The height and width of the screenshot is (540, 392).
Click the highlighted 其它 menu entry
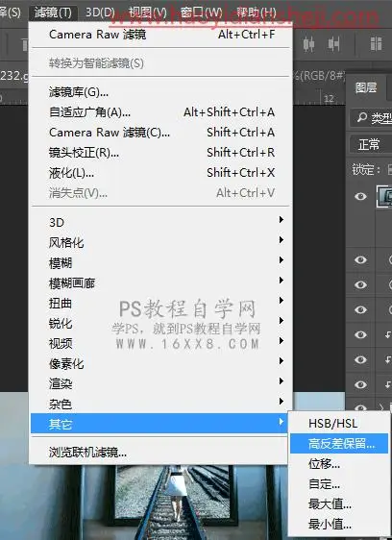[159, 423]
